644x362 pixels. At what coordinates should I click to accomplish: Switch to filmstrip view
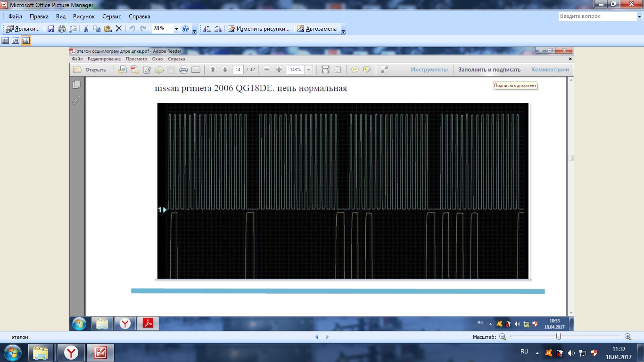16,41
